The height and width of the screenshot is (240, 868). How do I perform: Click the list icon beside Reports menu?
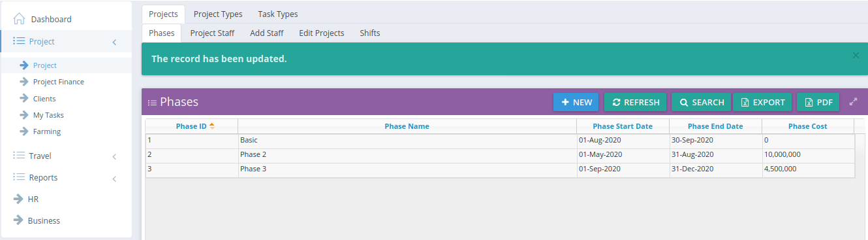[x=18, y=177]
